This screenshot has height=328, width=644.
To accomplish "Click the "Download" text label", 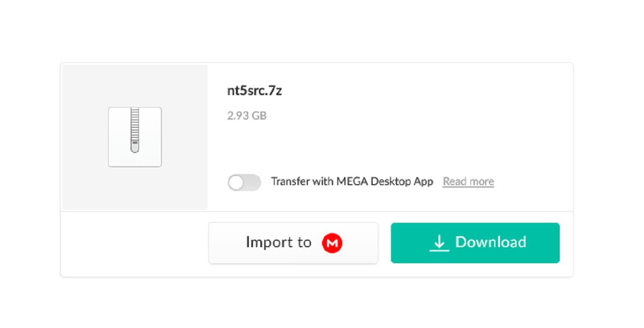I will click(x=491, y=242).
